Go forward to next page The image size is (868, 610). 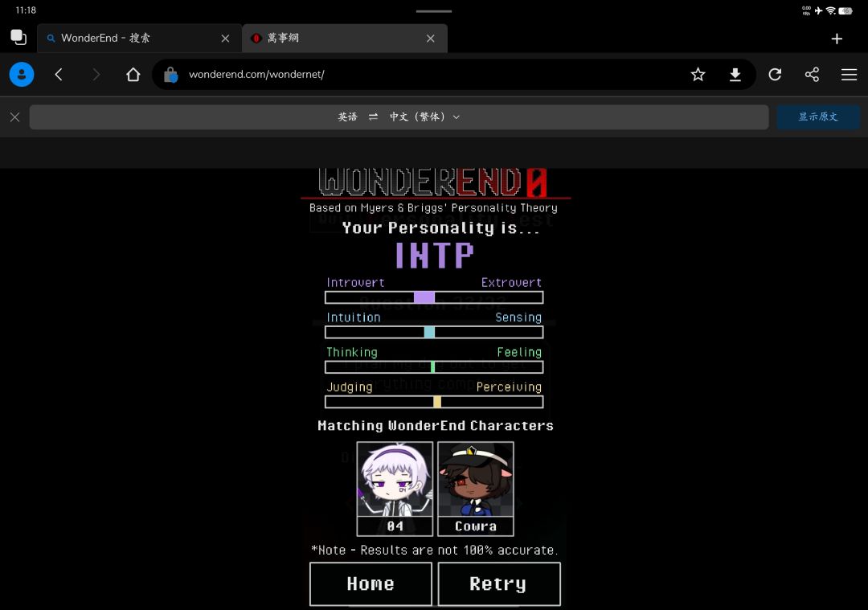coord(96,74)
